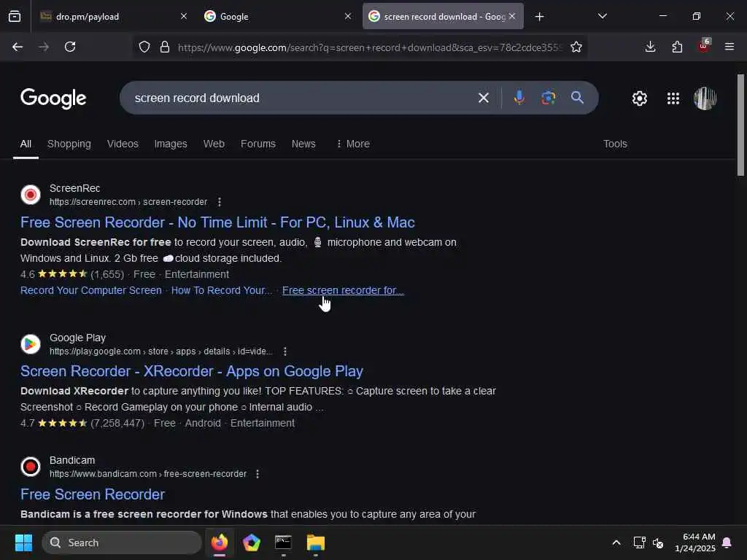Open Free screen recorder for sublink

tap(343, 290)
